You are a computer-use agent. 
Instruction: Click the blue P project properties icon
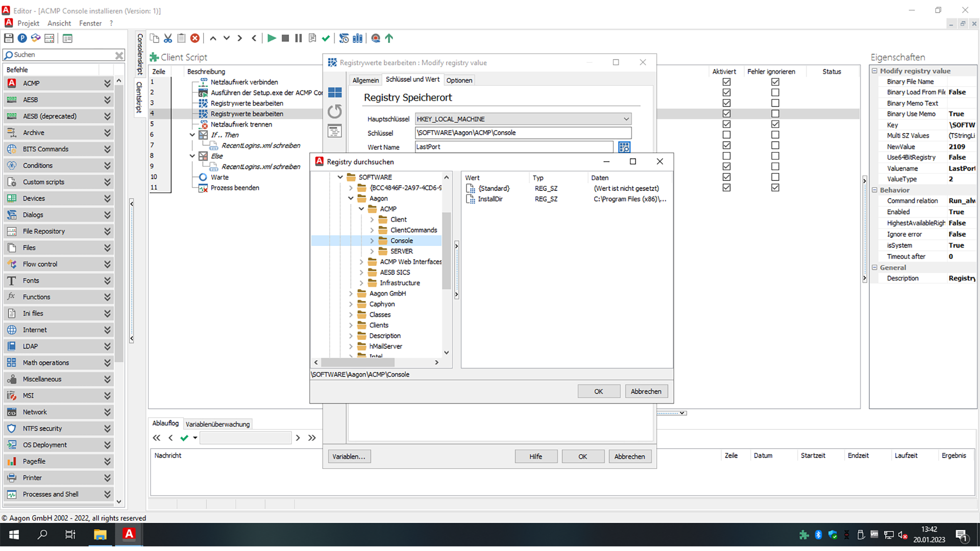coord(22,38)
